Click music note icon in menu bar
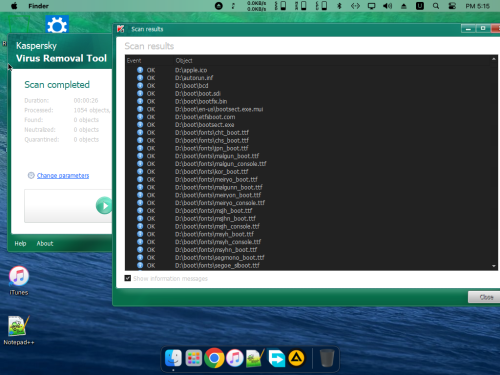 click(x=233, y=6)
